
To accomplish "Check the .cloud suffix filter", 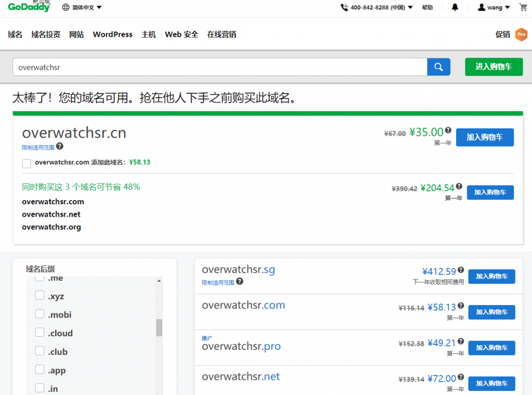I will coord(39,332).
